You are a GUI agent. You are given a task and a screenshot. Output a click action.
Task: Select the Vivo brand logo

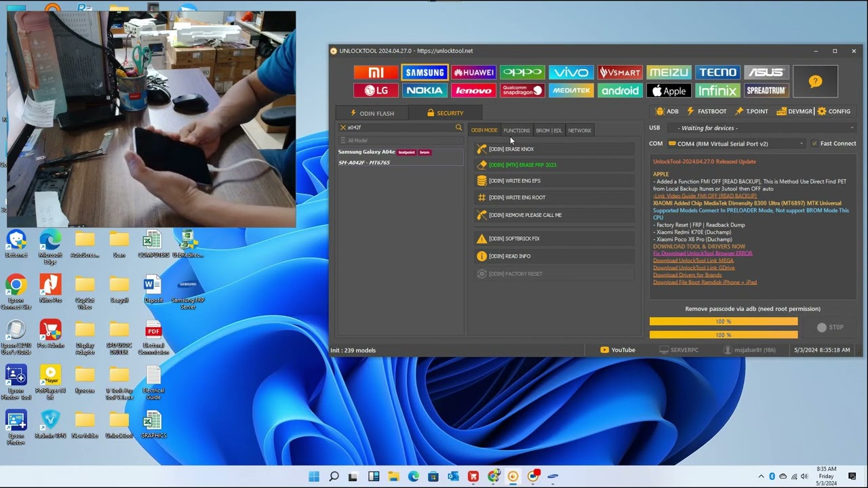pos(571,73)
